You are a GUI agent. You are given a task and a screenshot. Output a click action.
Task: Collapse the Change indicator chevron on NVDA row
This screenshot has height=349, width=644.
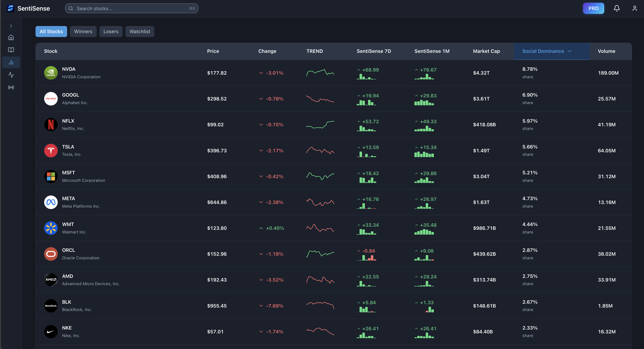(261, 73)
